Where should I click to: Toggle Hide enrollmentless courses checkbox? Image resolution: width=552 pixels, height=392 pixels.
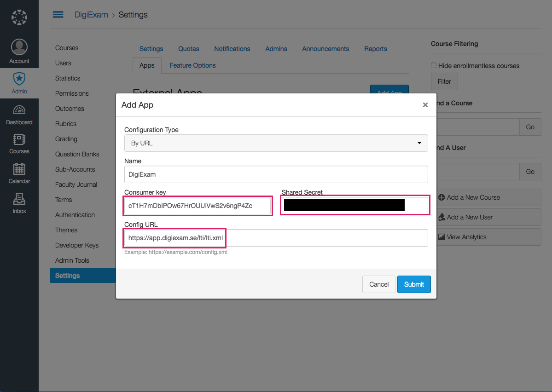[x=434, y=65]
